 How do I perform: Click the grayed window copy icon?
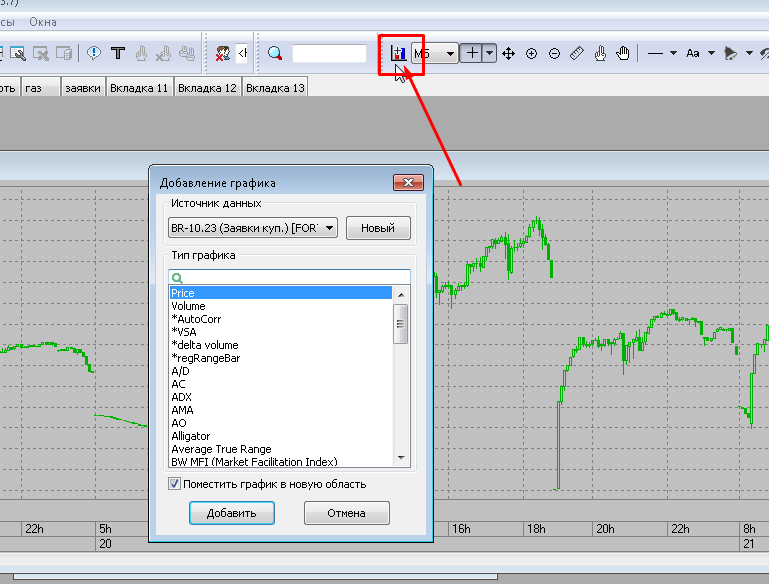coord(64,53)
